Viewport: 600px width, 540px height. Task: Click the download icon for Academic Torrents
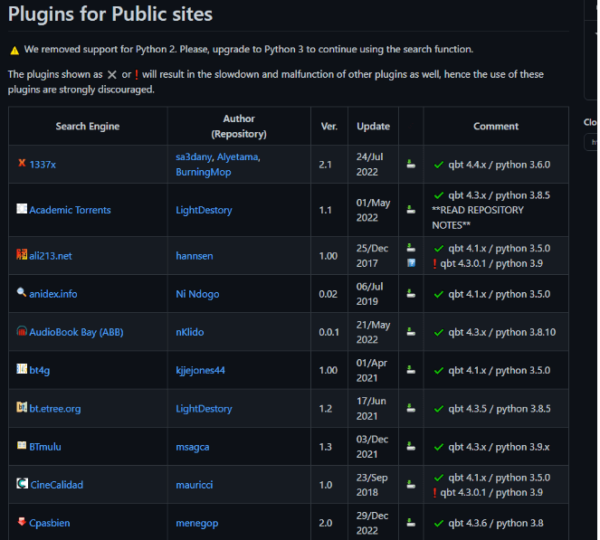pyautogui.click(x=411, y=210)
